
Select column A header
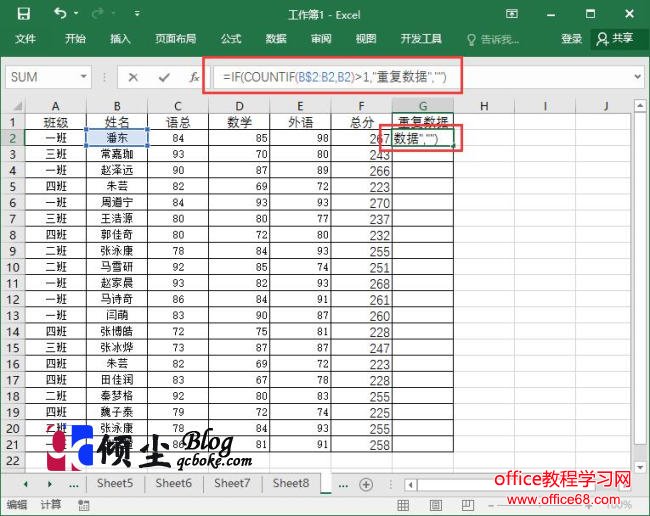coord(56,106)
